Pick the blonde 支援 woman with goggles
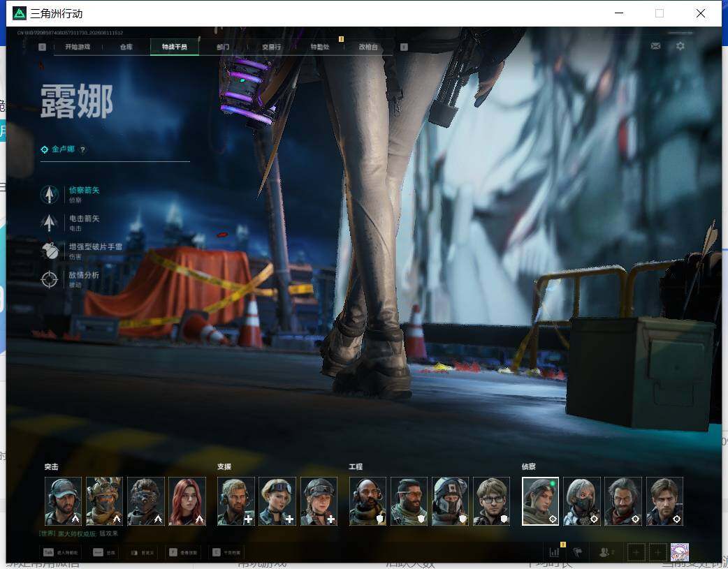The image size is (728, 569). 277,501
